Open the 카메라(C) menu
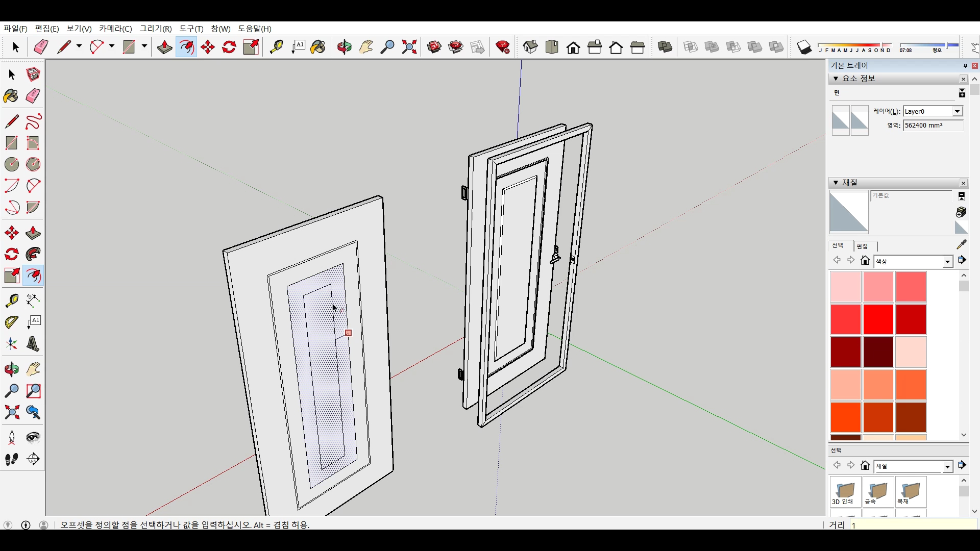 click(x=115, y=29)
